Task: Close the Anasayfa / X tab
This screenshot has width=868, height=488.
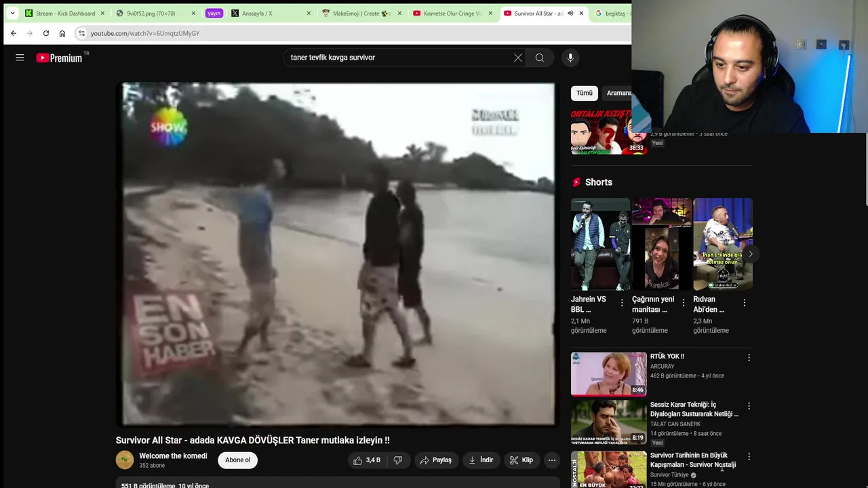Action: 309,13
